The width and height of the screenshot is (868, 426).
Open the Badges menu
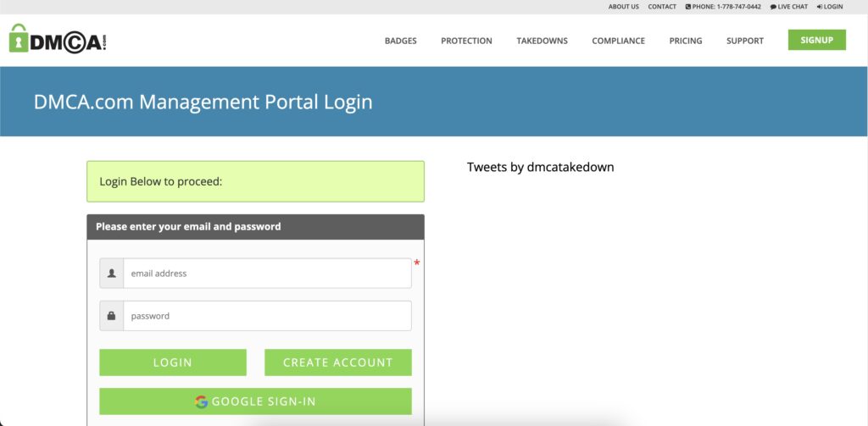(x=401, y=41)
